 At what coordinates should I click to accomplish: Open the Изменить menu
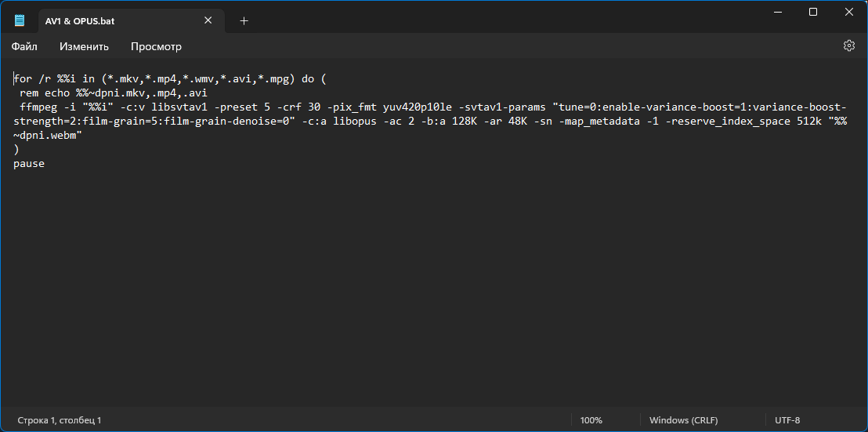click(x=84, y=46)
